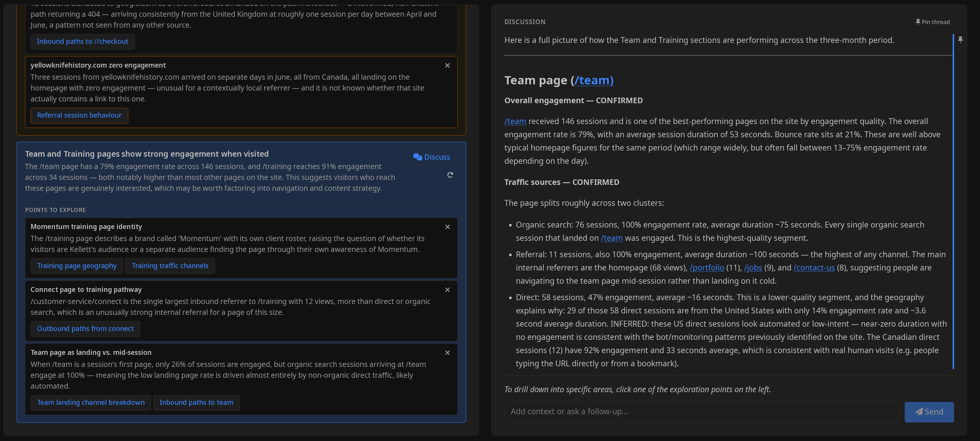Open 'Inbound paths to //checkout' exploration
This screenshot has height=441, width=980.
point(83,41)
